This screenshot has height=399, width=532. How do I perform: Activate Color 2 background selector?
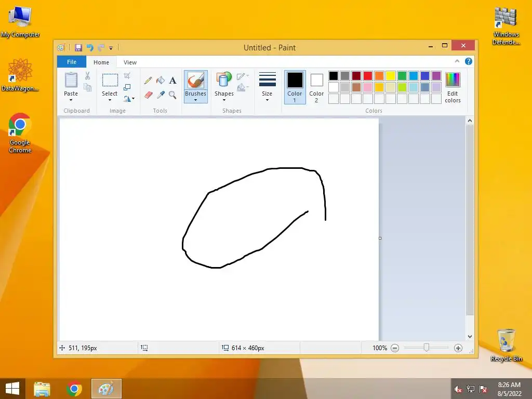point(316,87)
